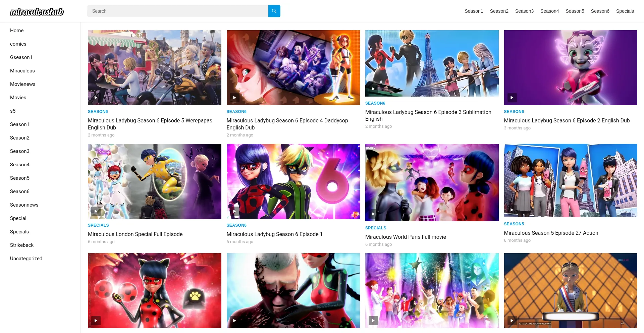Play icon on London Special thumbnail

tap(96, 211)
